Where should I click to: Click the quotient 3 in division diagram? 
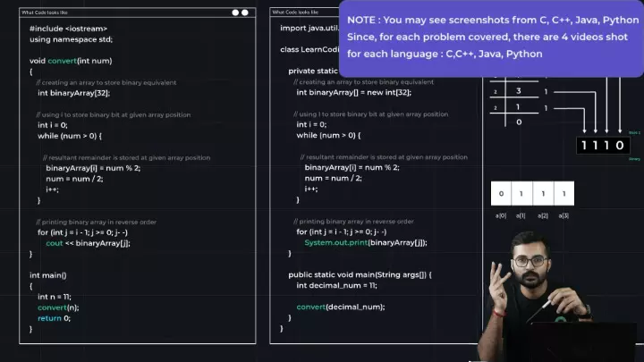click(x=519, y=91)
